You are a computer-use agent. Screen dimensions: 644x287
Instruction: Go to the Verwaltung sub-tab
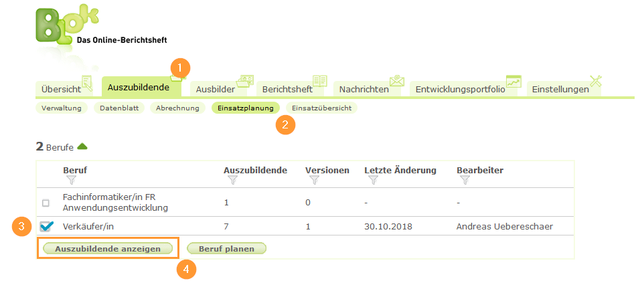pyautogui.click(x=62, y=108)
